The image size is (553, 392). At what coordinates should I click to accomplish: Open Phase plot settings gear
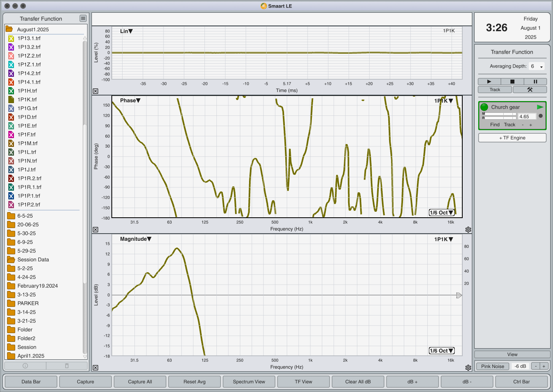[x=468, y=230]
